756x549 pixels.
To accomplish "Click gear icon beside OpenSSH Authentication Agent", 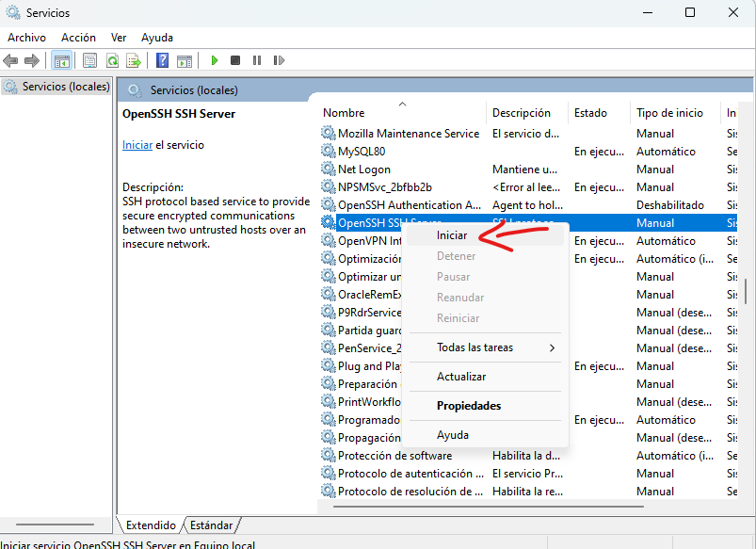I will pyautogui.click(x=329, y=204).
